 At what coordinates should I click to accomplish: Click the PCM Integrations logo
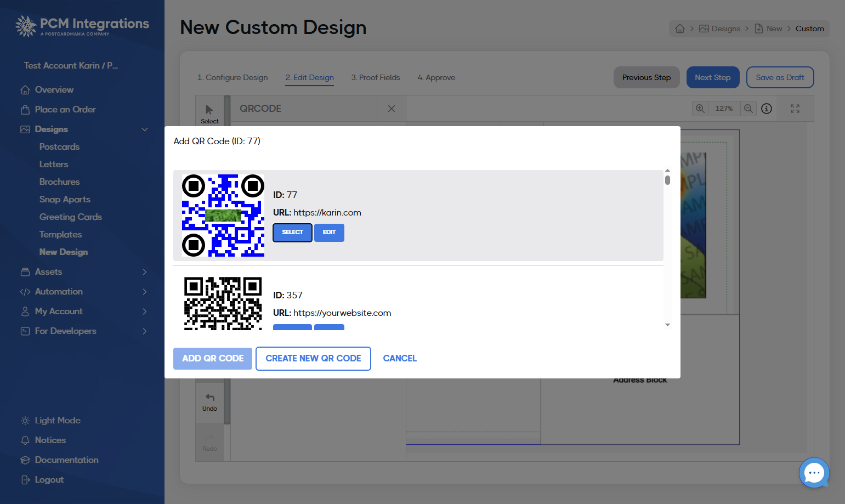click(82, 26)
